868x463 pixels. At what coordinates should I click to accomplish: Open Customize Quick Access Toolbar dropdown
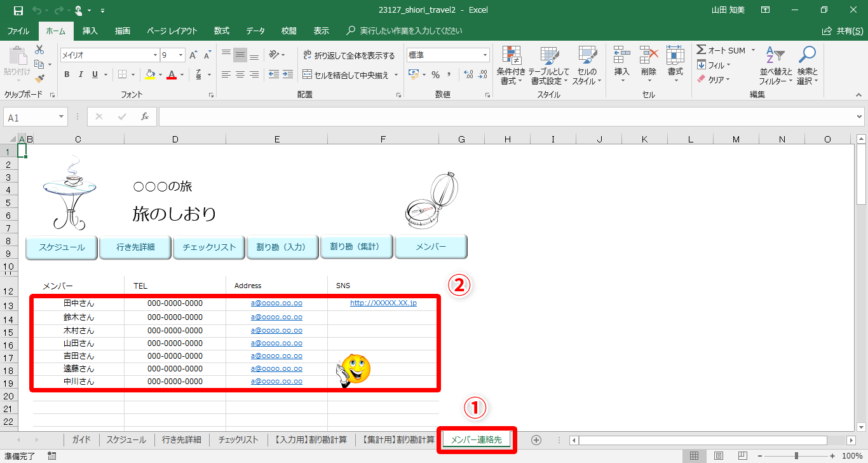(103, 10)
